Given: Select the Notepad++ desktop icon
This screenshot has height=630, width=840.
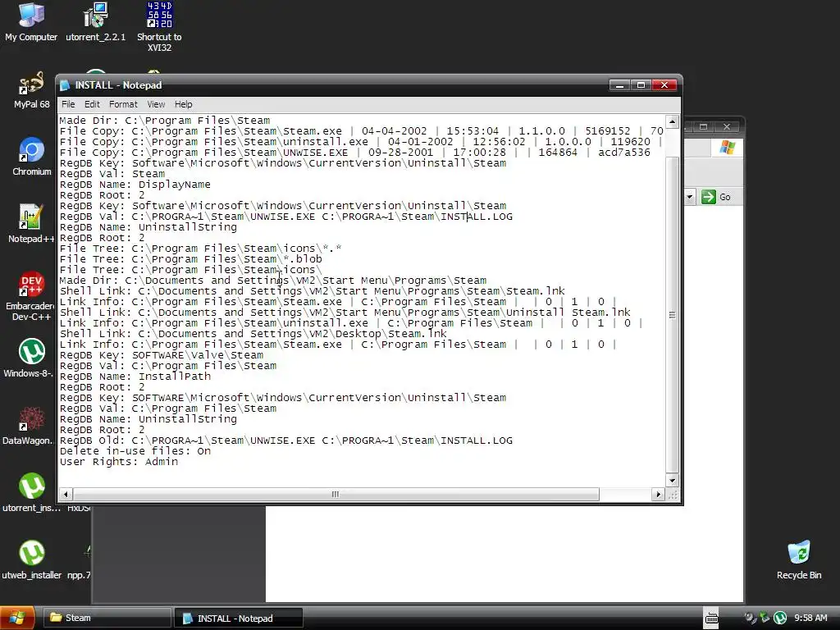Looking at the screenshot, I should coord(30,223).
